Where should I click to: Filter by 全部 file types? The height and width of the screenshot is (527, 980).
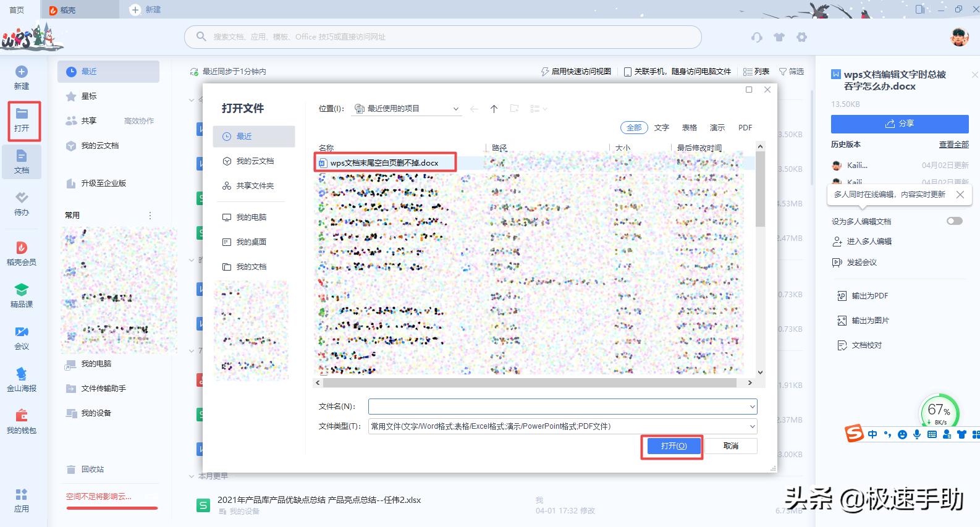(634, 128)
